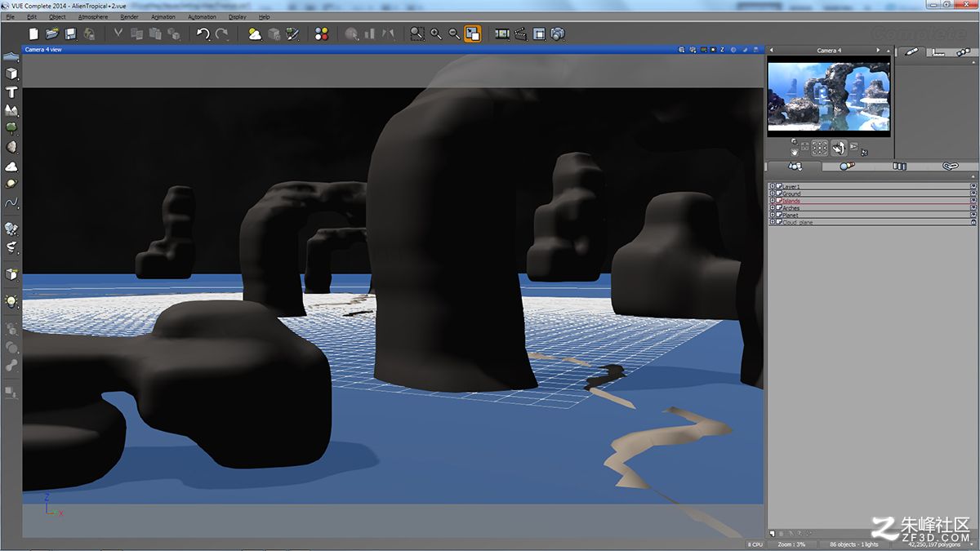Select the 3D Text tool
Screen dimensions: 980x551
[x=11, y=92]
